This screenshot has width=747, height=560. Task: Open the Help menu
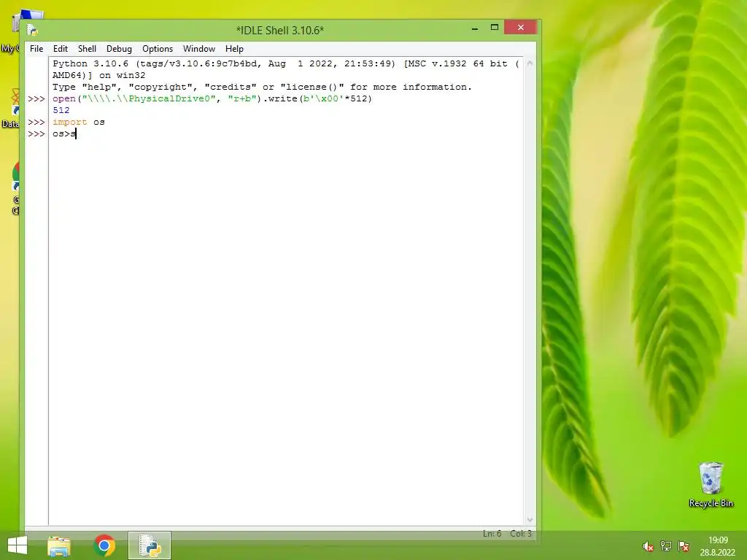(x=234, y=49)
